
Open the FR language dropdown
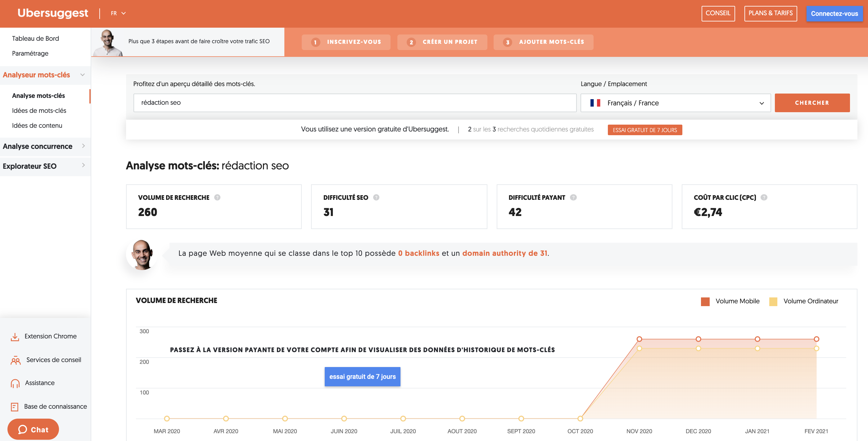pos(118,13)
